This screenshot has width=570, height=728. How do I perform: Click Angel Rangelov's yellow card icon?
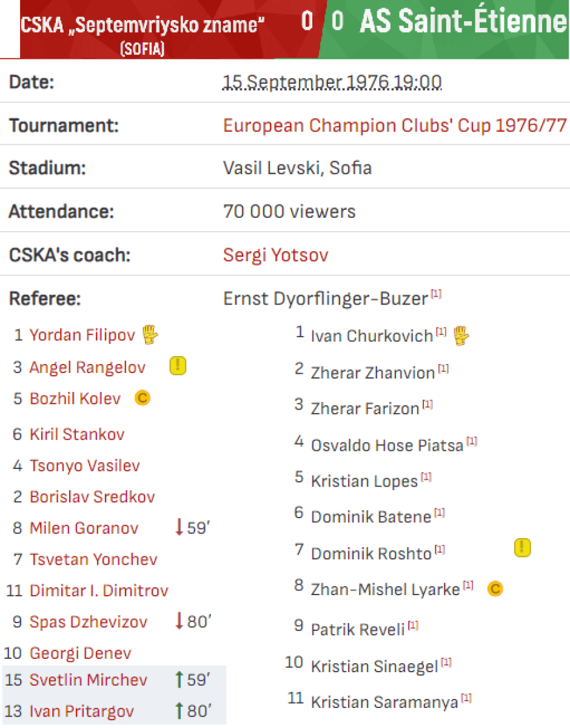(x=178, y=366)
